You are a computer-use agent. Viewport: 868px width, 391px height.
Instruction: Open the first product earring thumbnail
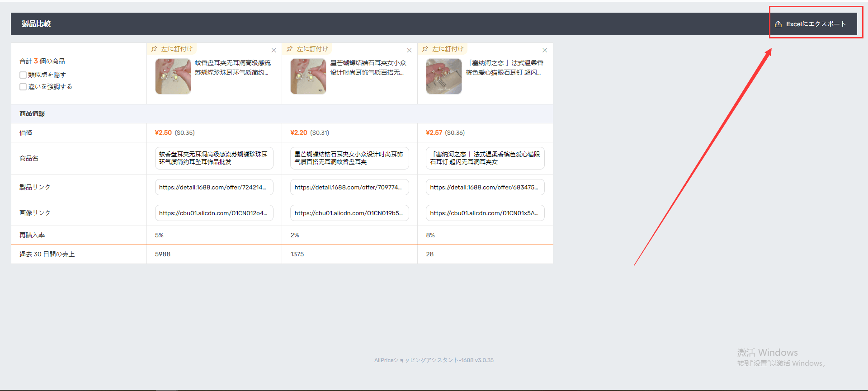click(173, 76)
